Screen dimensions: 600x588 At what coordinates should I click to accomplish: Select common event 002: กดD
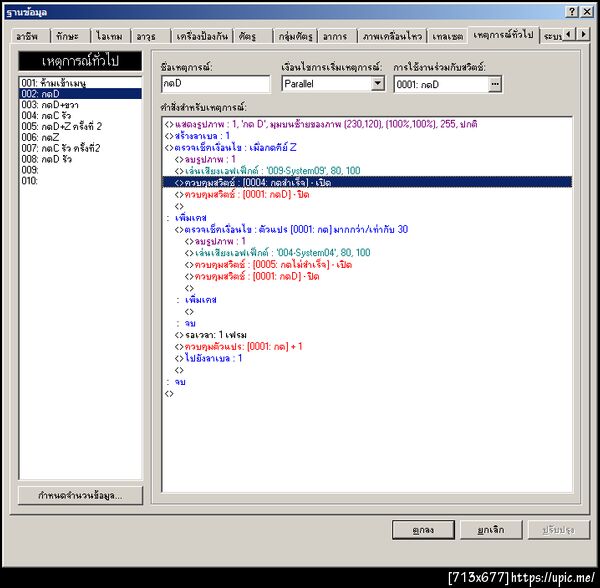[80, 94]
